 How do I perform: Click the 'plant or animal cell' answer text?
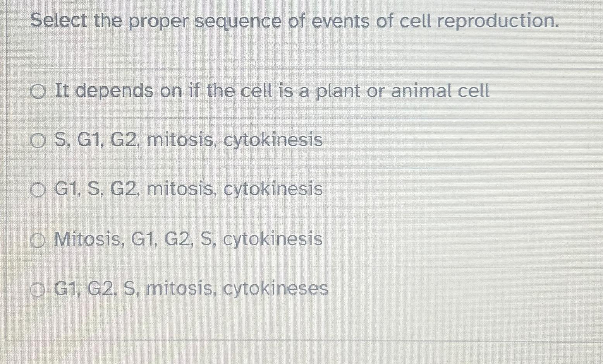click(271, 91)
